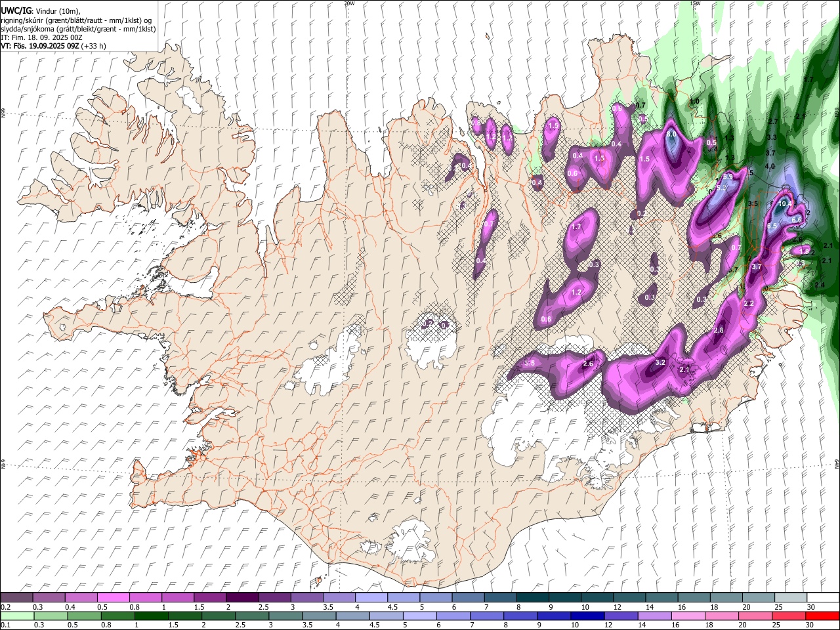840x630 pixels.
Task: Click the bold UWC/IG title
Action: [16, 10]
